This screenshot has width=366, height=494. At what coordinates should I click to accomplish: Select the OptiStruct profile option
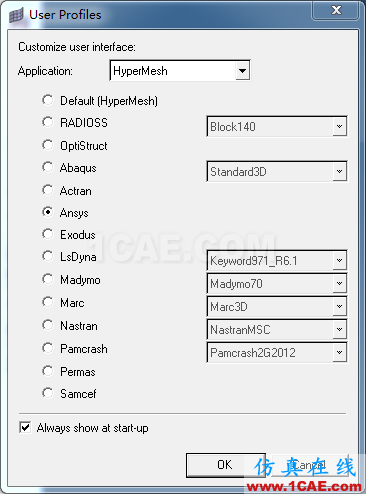coord(47,145)
